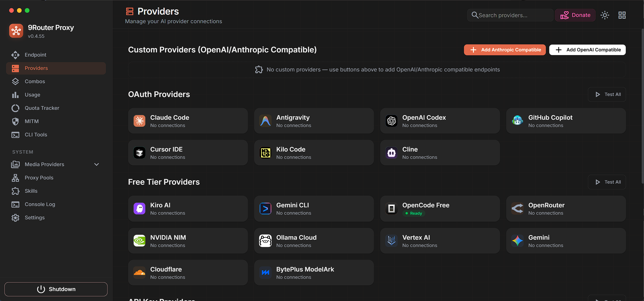Click the Cloudflare cloud icon

coord(140,273)
